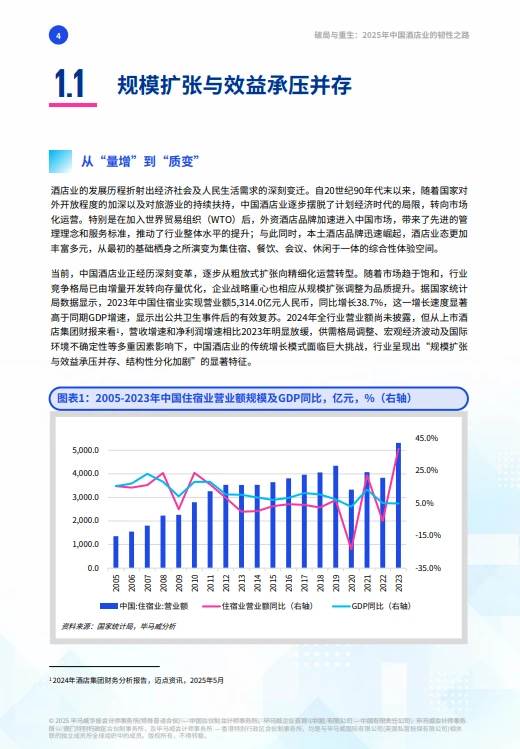Click the right axis value 45.0%
Image resolution: width=520 pixels, height=749 pixels.
click(x=426, y=438)
